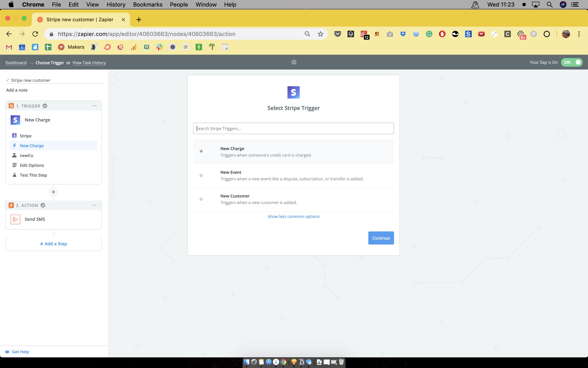Click the Chrome profile avatar

coord(566,34)
